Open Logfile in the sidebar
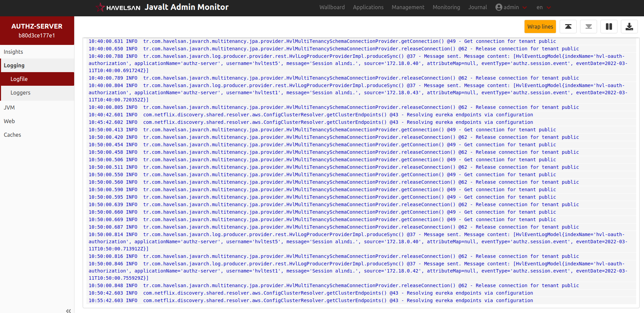This screenshot has width=644, height=313. tap(37, 79)
